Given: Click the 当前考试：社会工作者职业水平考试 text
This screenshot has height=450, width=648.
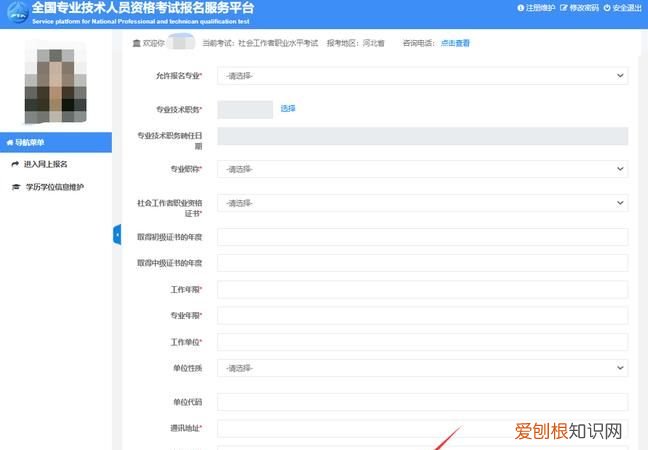Looking at the screenshot, I should coord(260,43).
